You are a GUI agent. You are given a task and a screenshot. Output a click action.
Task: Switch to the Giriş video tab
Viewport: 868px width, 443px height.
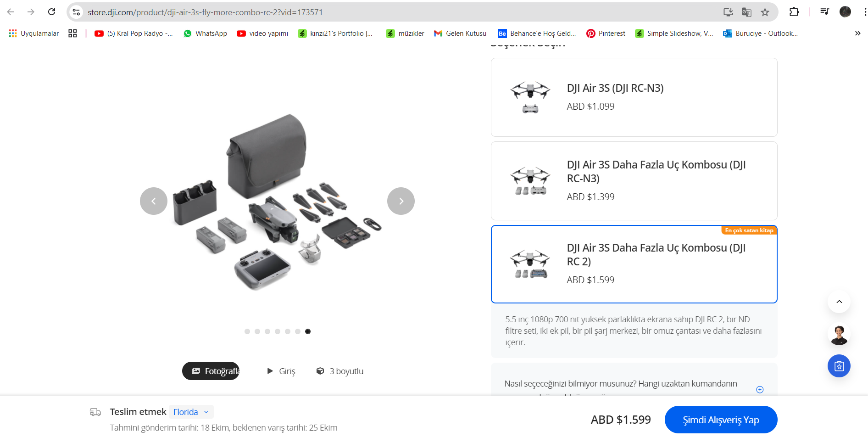(x=281, y=371)
